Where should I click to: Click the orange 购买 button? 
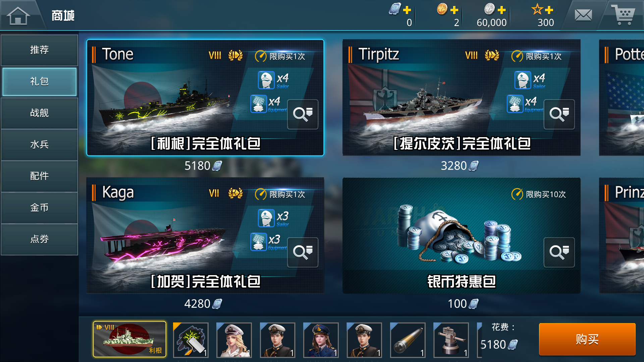pyautogui.click(x=587, y=339)
